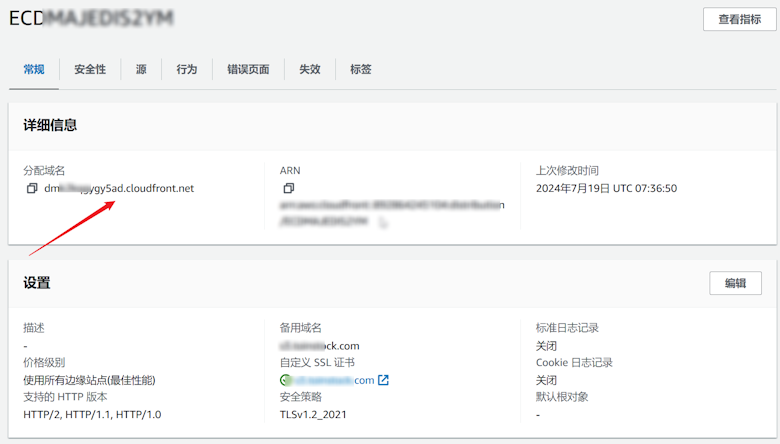Switch to the 失效 tab
The height and width of the screenshot is (444, 780).
point(310,69)
